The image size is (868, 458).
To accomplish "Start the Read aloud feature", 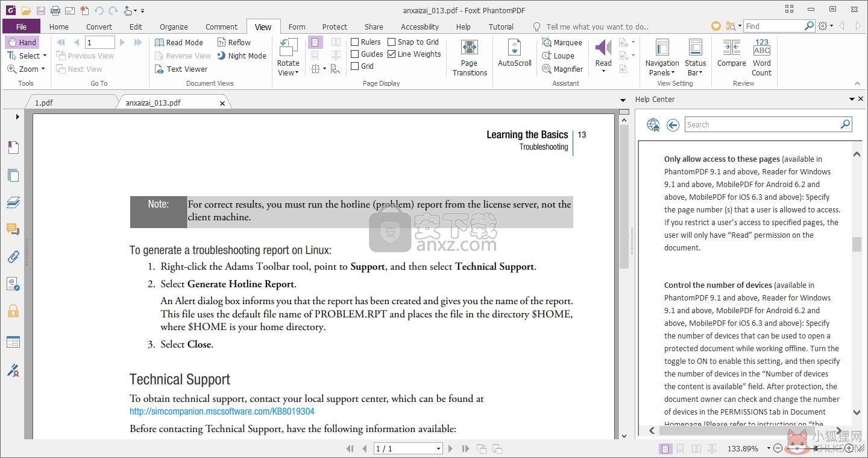I will (x=603, y=56).
